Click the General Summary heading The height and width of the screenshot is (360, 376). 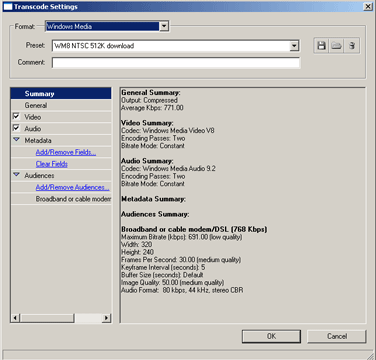[151, 93]
